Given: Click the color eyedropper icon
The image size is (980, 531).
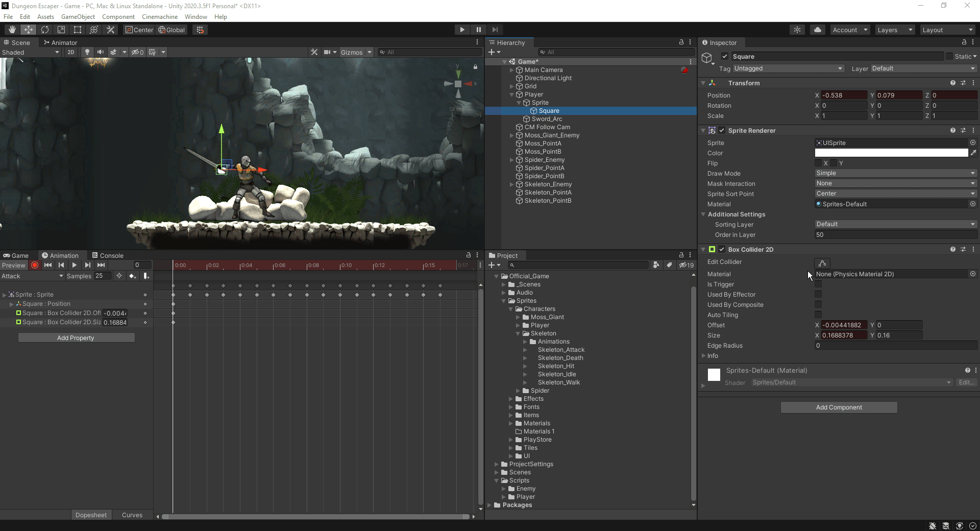Looking at the screenshot, I should tap(973, 153).
